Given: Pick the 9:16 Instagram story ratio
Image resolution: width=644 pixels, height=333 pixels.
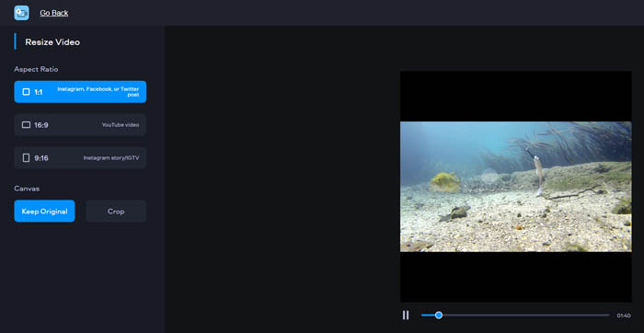Looking at the screenshot, I should (80, 157).
